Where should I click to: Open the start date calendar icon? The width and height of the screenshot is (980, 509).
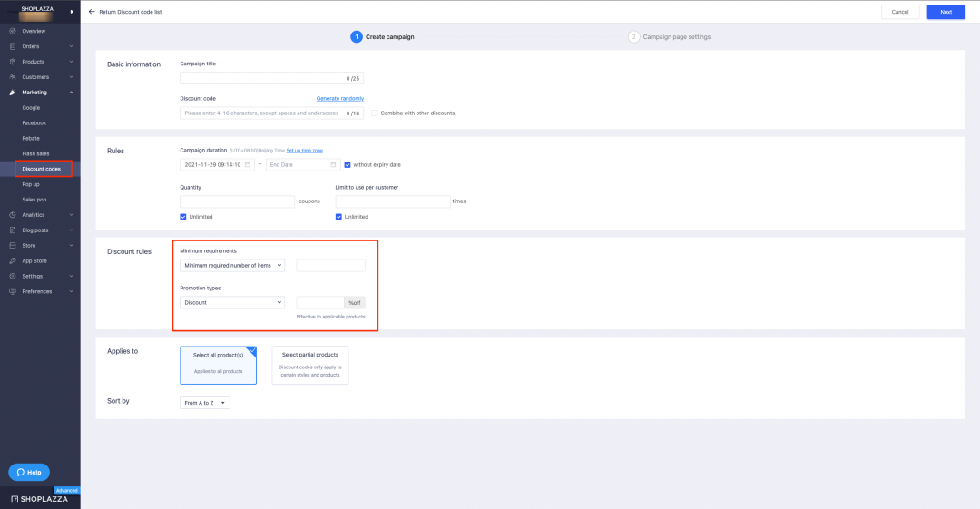coord(248,165)
